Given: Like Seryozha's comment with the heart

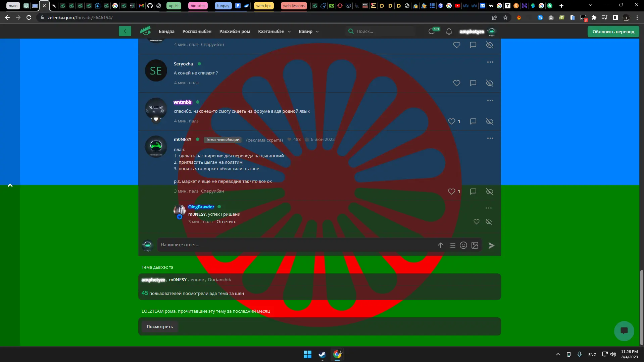Looking at the screenshot, I should (x=456, y=83).
